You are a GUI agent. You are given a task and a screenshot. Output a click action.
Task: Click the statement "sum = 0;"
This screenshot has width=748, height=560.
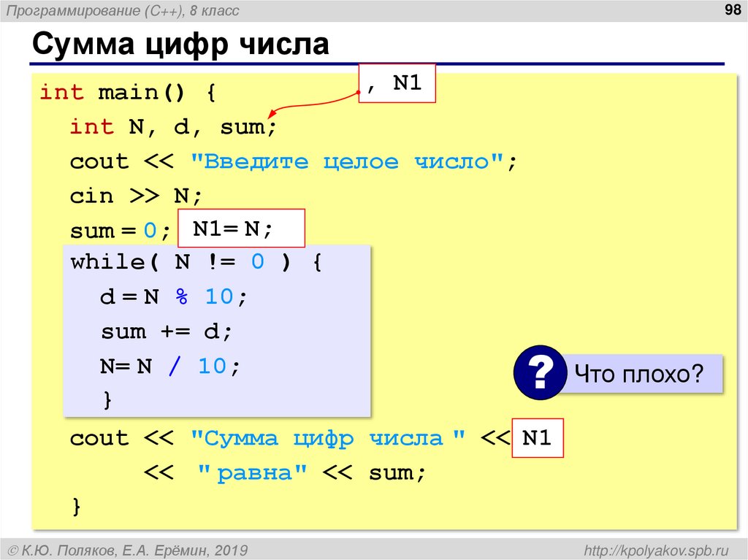(x=121, y=231)
